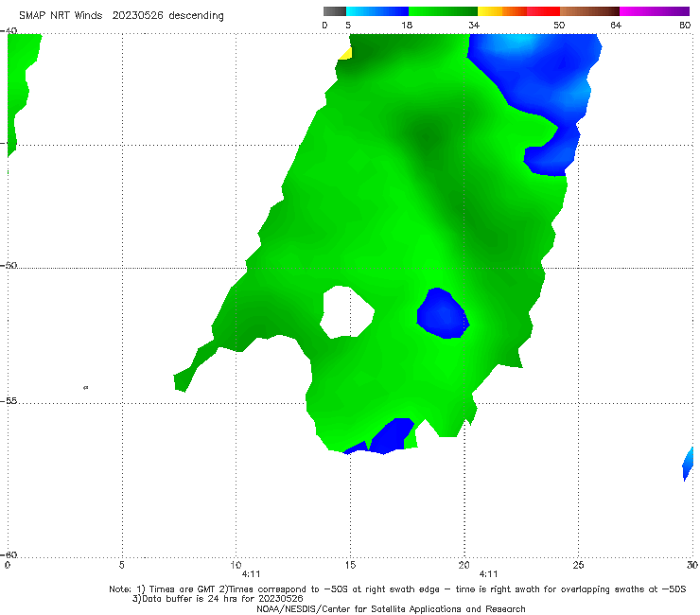This screenshot has height=615, width=700.
Task: Click the small blue sliver near longitude 30
Action: (688, 465)
